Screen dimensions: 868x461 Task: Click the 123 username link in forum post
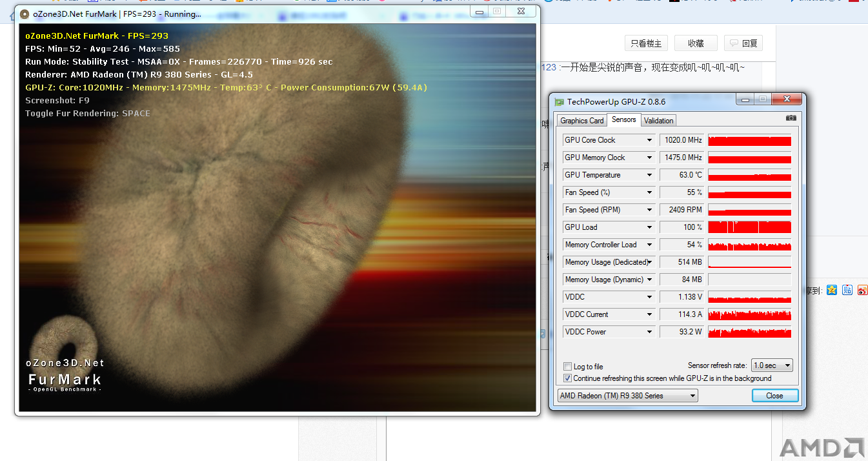[549, 68]
